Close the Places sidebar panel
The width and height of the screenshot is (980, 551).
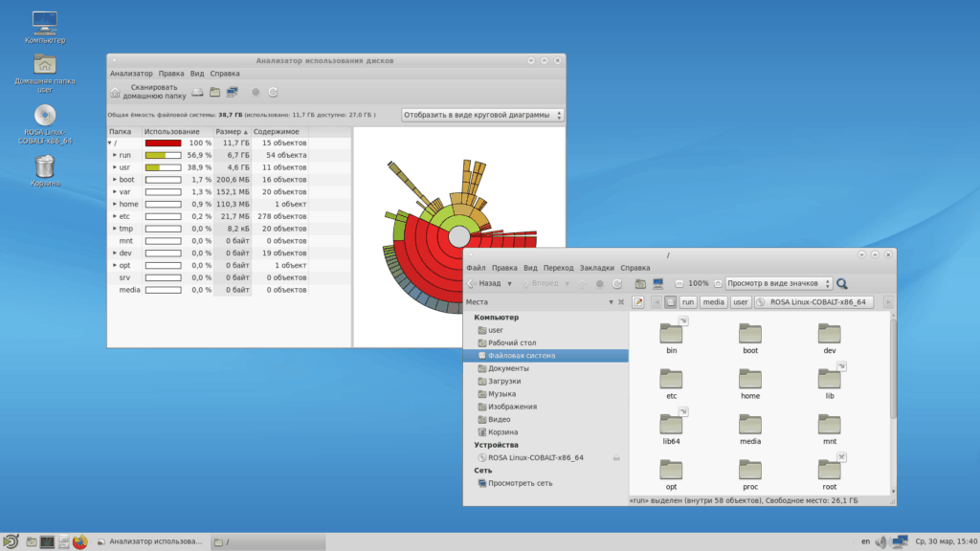coord(620,302)
